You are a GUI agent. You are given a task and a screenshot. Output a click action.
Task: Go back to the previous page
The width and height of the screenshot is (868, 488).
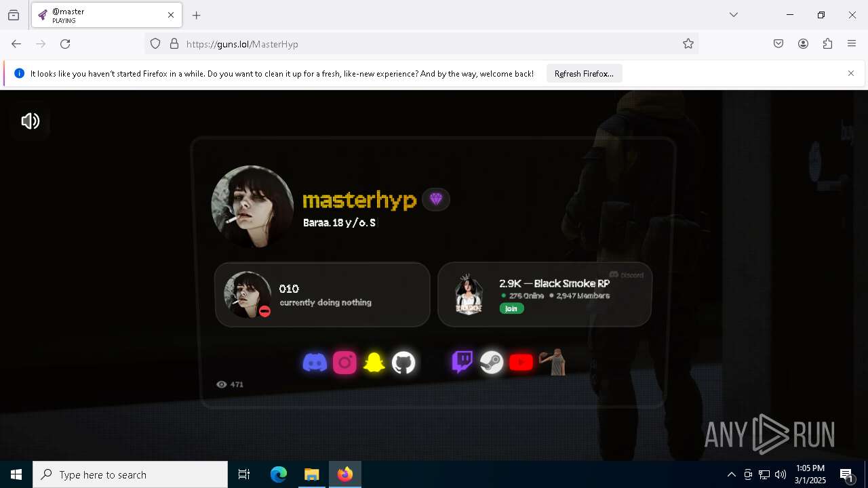pyautogui.click(x=16, y=44)
